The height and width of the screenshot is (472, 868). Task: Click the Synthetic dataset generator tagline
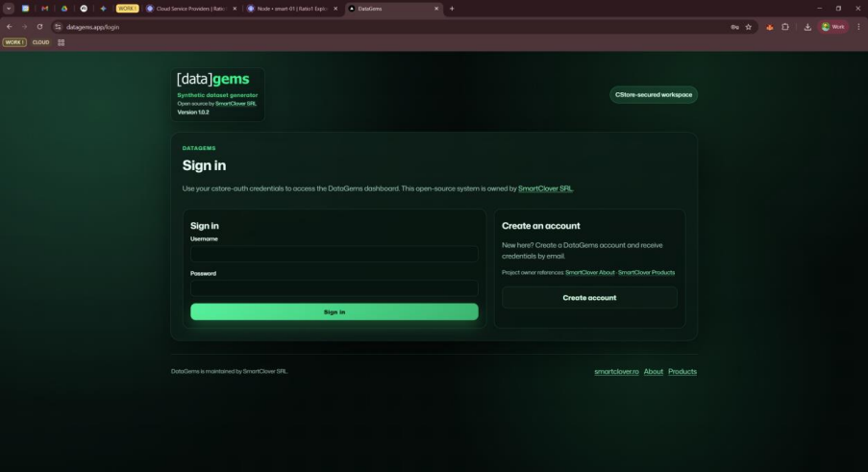click(217, 95)
